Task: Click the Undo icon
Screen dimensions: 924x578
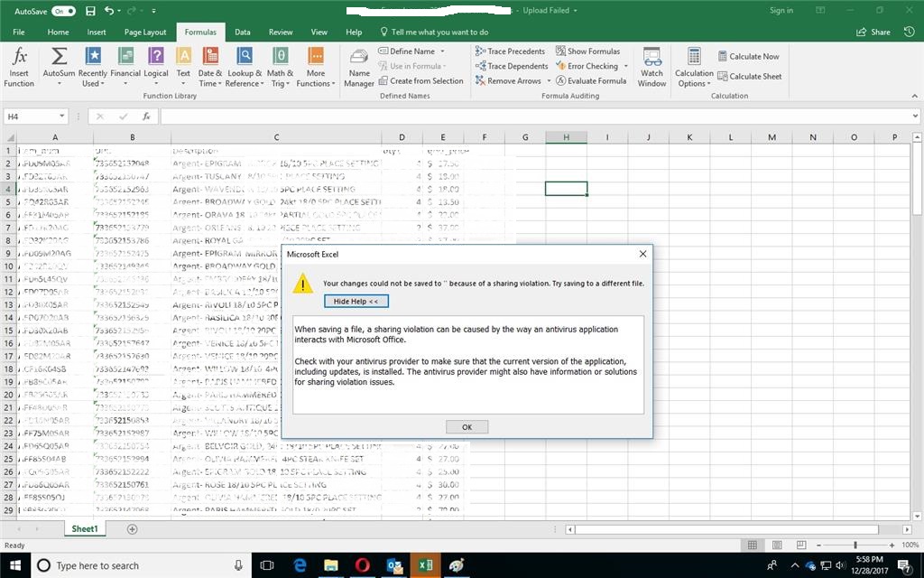Action: [x=109, y=11]
